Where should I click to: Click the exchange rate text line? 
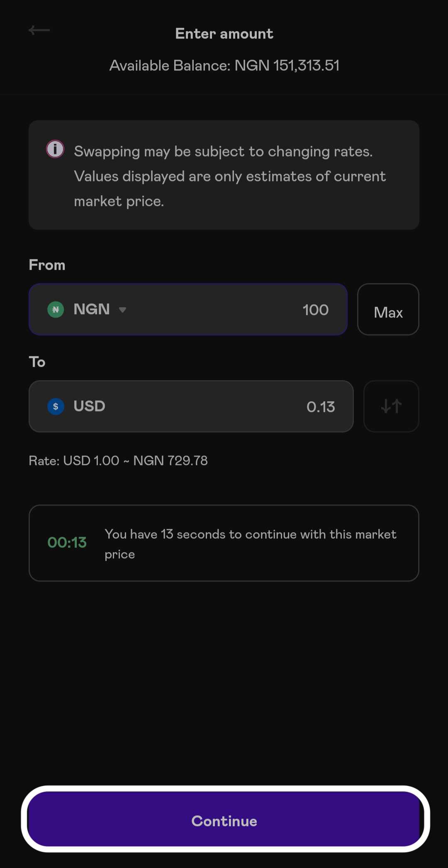(x=118, y=461)
